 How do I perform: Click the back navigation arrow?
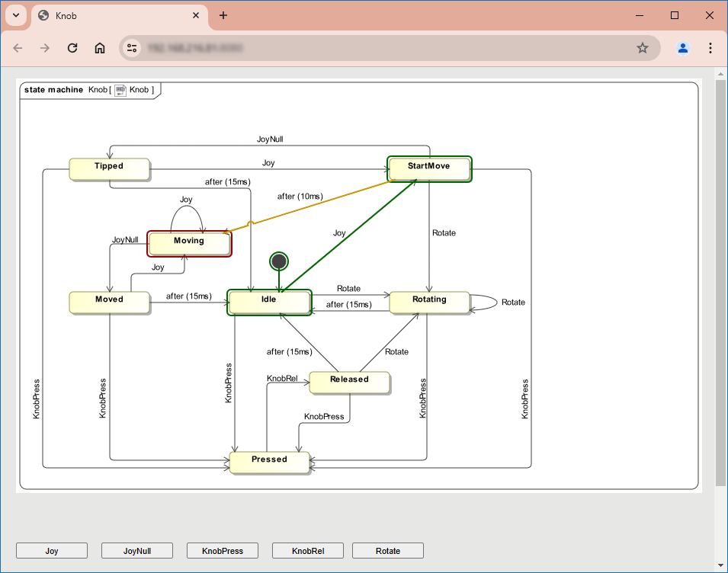pos(18,48)
